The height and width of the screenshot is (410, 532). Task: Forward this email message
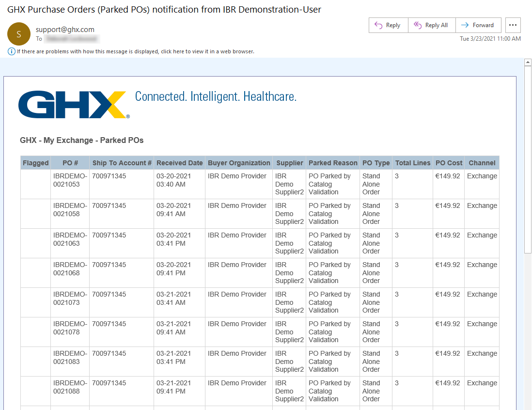point(478,25)
